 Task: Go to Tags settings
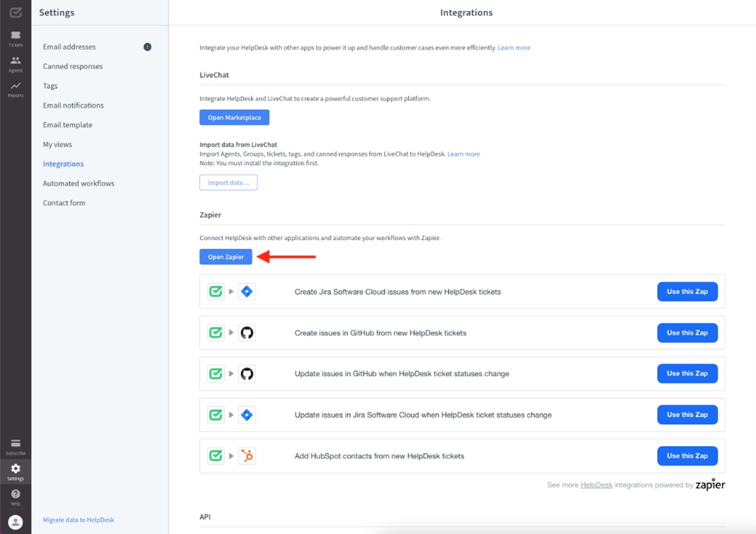tap(50, 86)
